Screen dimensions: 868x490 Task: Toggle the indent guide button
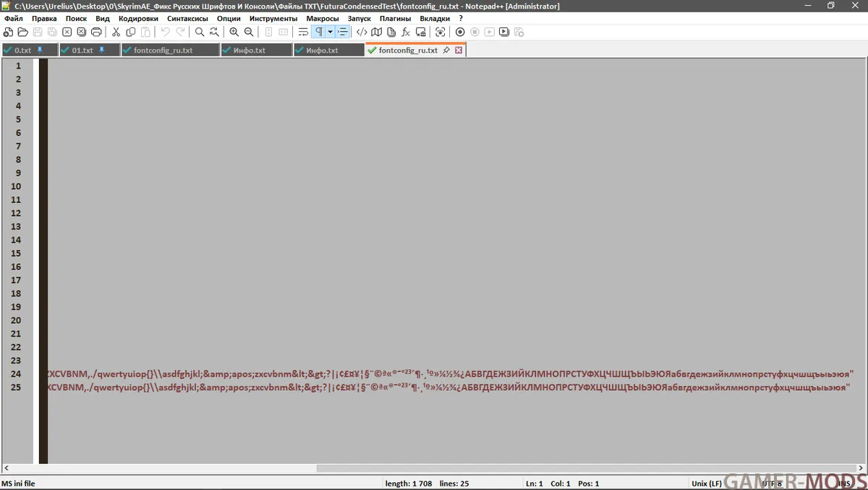click(x=343, y=32)
